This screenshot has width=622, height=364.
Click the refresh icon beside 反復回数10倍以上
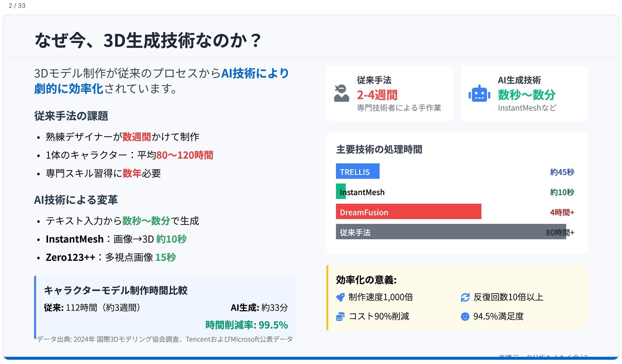tap(465, 297)
